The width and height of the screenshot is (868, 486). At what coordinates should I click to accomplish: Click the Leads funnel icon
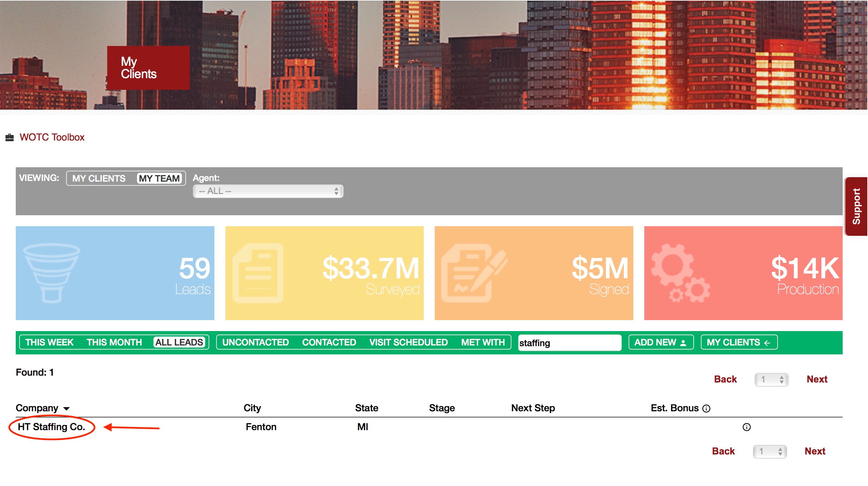click(51, 273)
